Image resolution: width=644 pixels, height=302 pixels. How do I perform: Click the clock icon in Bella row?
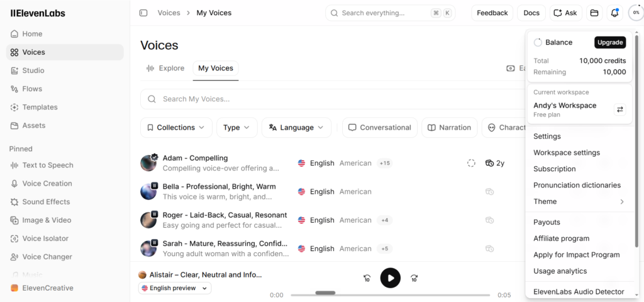click(x=489, y=191)
